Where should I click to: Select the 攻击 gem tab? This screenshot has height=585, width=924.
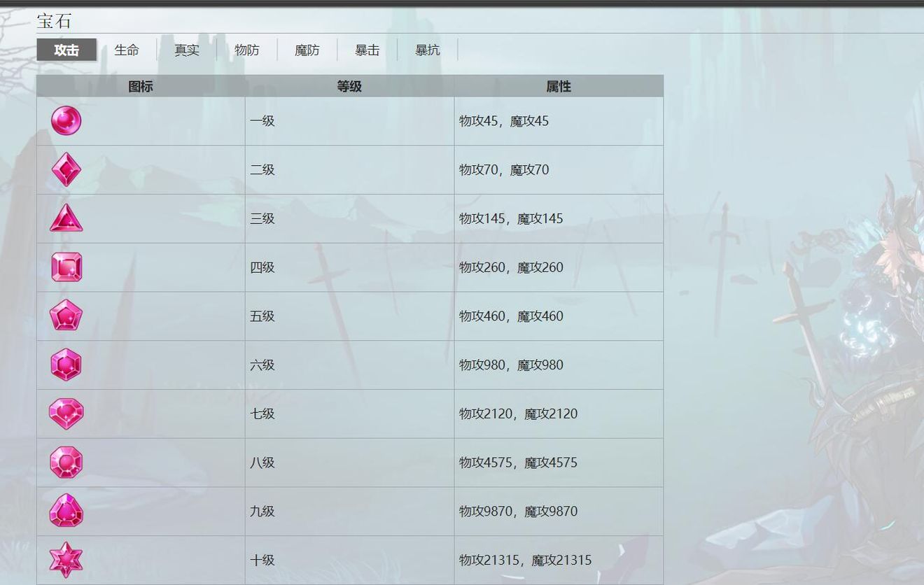click(x=66, y=50)
